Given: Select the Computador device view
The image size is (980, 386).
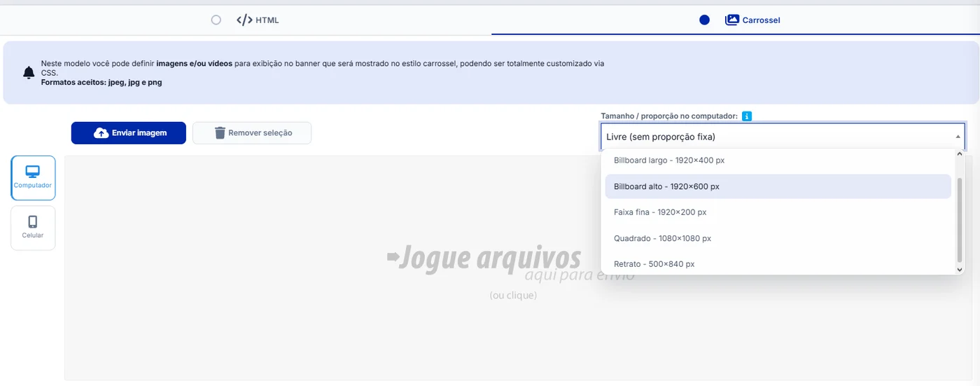Looking at the screenshot, I should tap(33, 178).
